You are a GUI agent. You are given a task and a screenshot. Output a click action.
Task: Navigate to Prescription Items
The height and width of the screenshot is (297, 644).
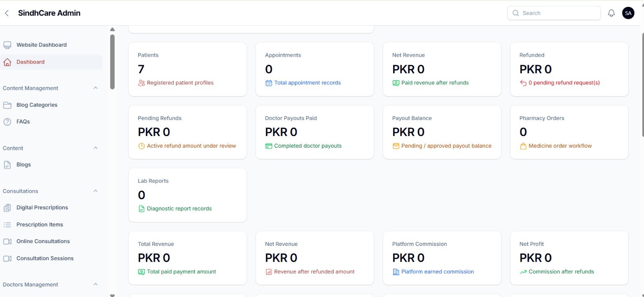[51, 225]
